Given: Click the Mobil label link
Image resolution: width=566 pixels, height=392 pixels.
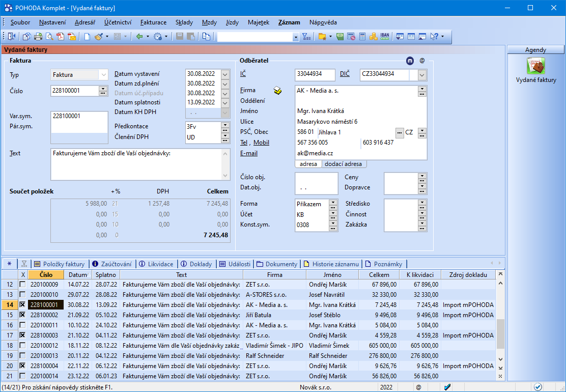Looking at the screenshot, I should (x=261, y=143).
